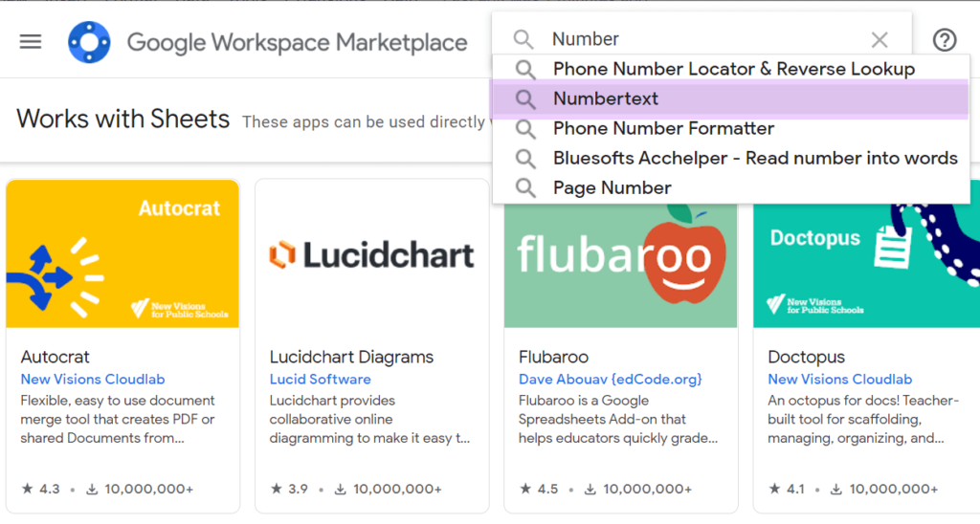Click the Google Workspace Marketplace logo
This screenshot has height=524, width=980.
(x=89, y=42)
